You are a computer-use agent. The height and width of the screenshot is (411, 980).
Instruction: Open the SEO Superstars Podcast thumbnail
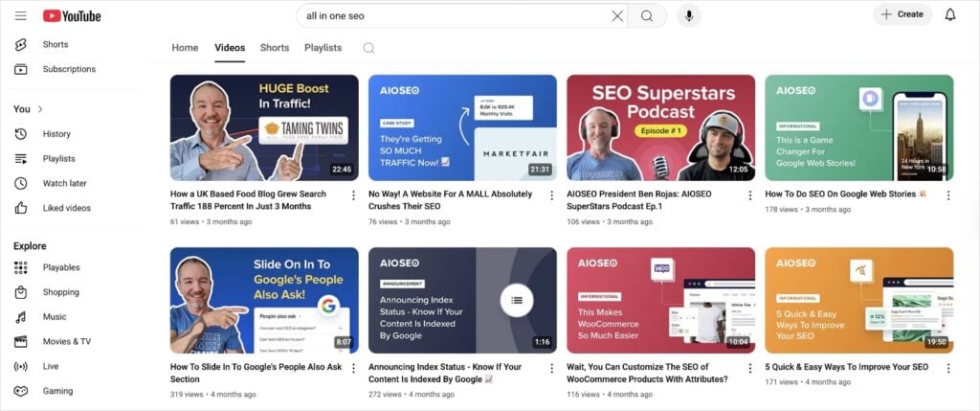660,127
